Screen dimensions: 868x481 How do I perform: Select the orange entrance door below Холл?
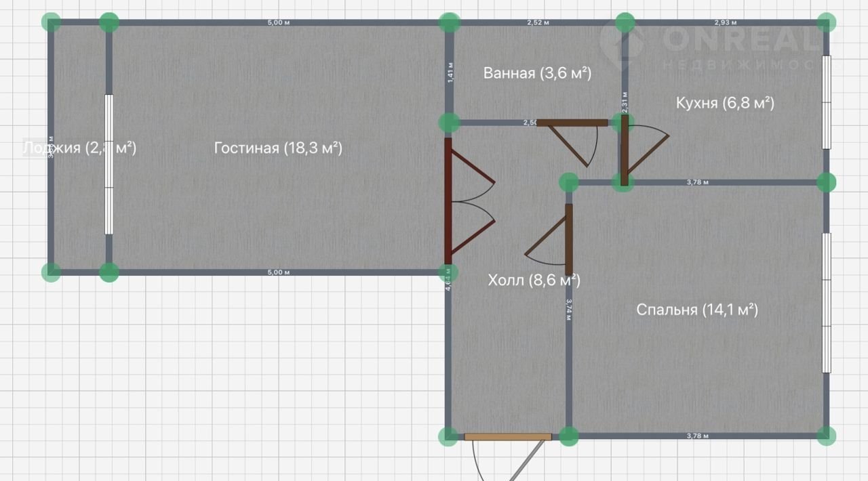click(507, 437)
